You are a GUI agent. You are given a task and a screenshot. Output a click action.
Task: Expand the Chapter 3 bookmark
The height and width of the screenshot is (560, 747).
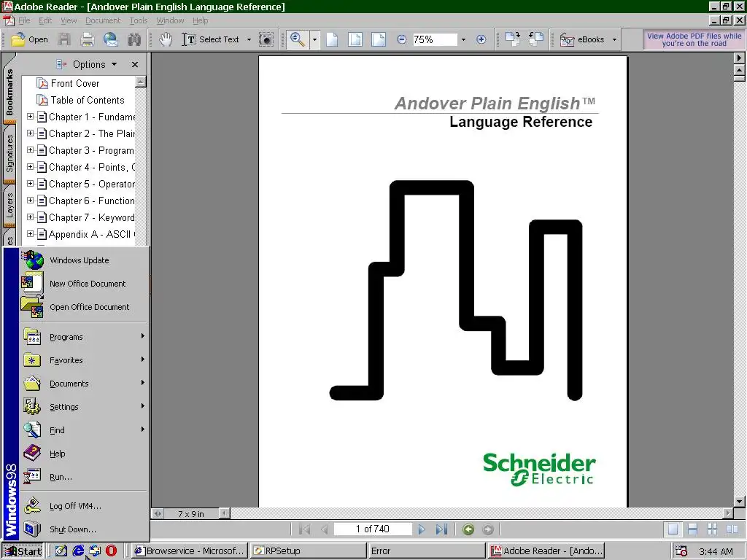[x=30, y=150]
